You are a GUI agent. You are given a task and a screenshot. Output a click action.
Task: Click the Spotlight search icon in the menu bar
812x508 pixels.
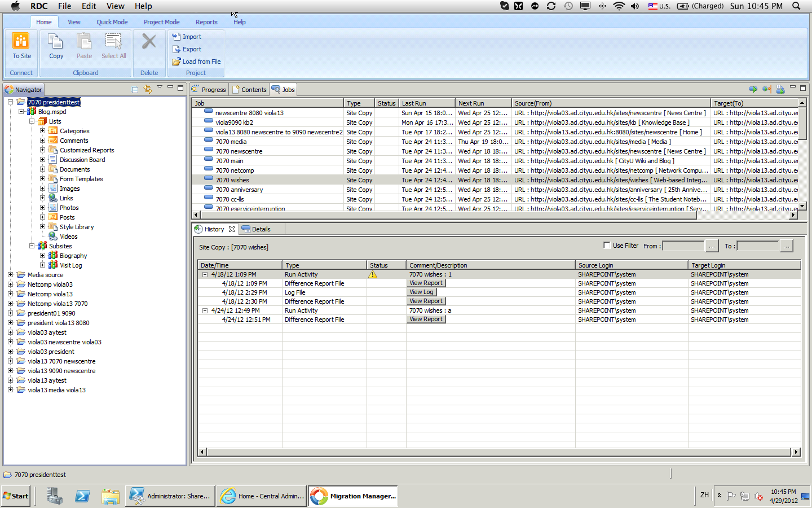(796, 6)
